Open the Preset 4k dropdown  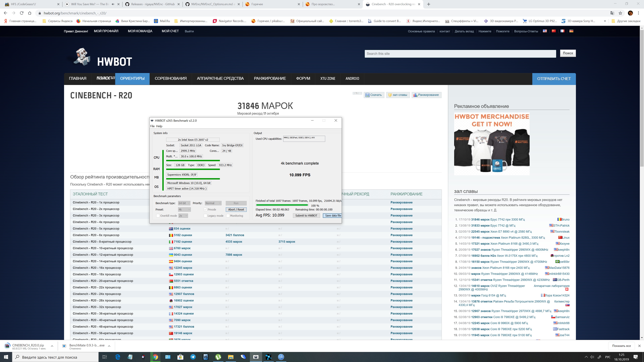(184, 209)
